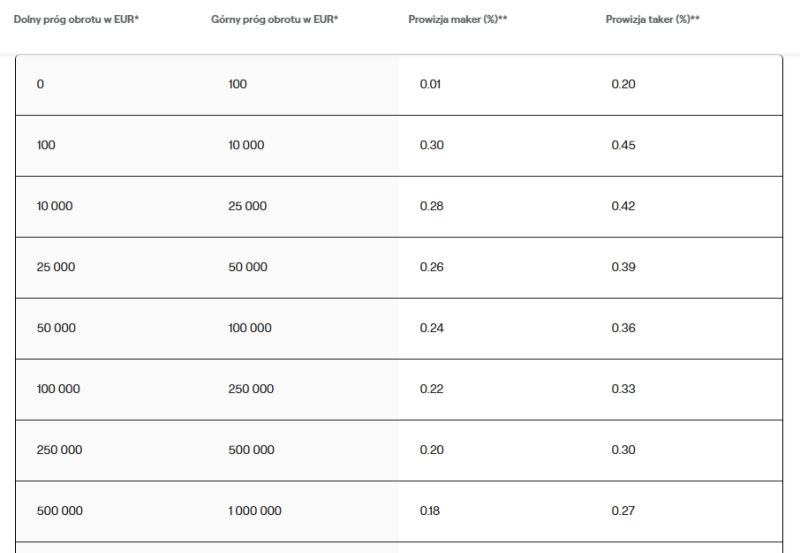Click the 'Prowizja taker (%)' column header

point(652,19)
